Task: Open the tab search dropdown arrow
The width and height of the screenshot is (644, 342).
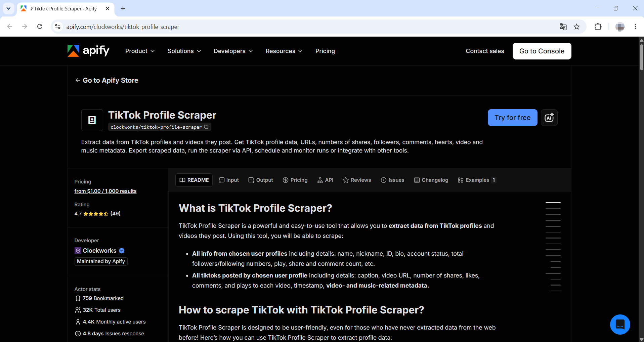Action: pyautogui.click(x=8, y=8)
